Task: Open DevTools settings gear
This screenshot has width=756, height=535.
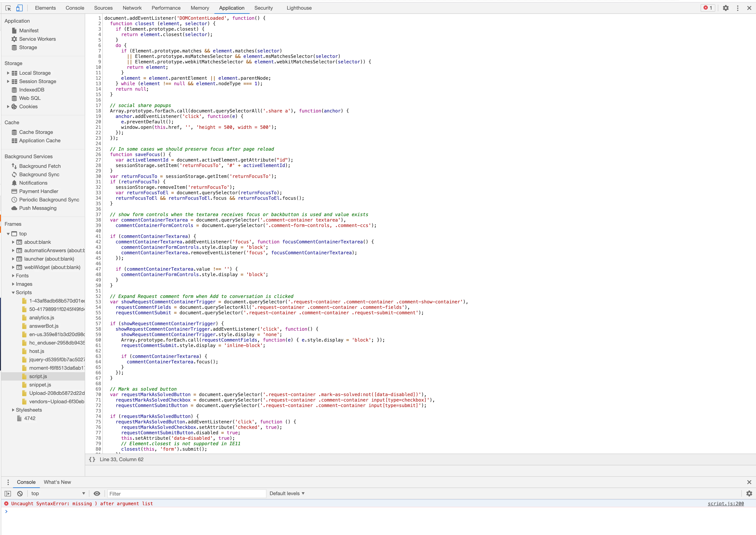Action: (726, 8)
